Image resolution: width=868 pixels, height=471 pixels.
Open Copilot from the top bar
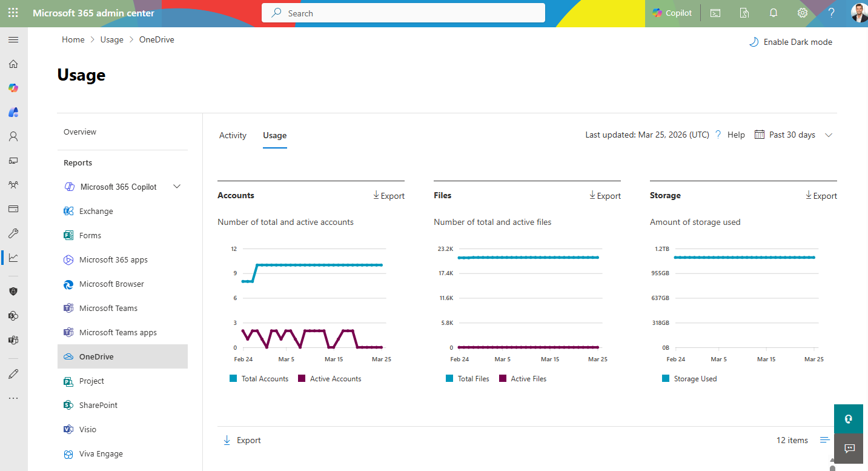(672, 13)
